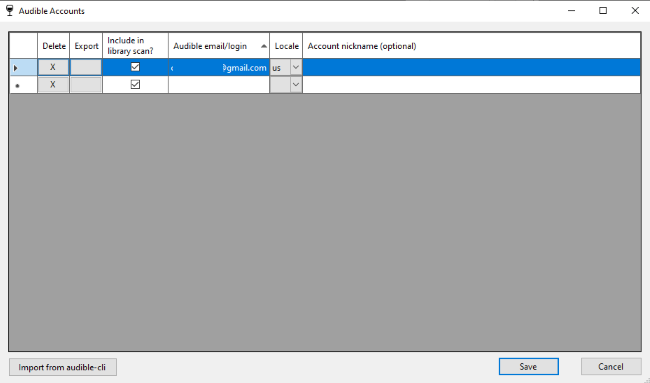650x383 pixels.
Task: Click empty email/login field in new row
Action: click(219, 85)
